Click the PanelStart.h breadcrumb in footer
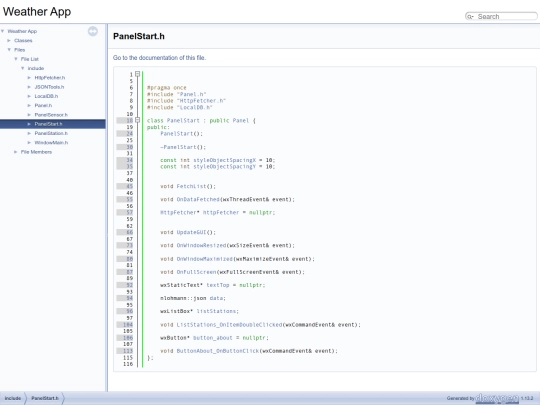Image resolution: width=540 pixels, height=405 pixels. point(45,398)
